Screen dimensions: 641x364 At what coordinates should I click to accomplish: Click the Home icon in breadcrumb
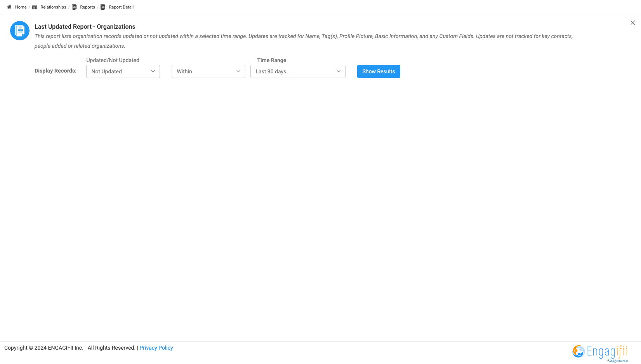click(9, 7)
